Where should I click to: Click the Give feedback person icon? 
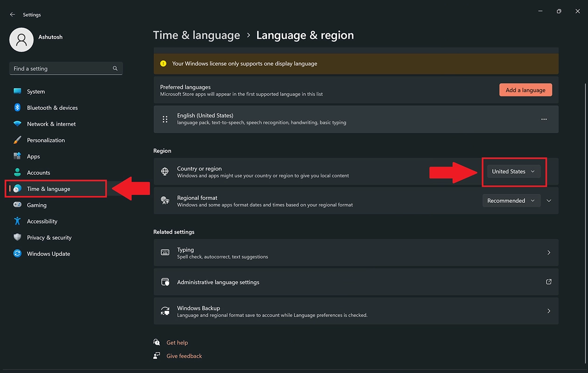click(157, 356)
